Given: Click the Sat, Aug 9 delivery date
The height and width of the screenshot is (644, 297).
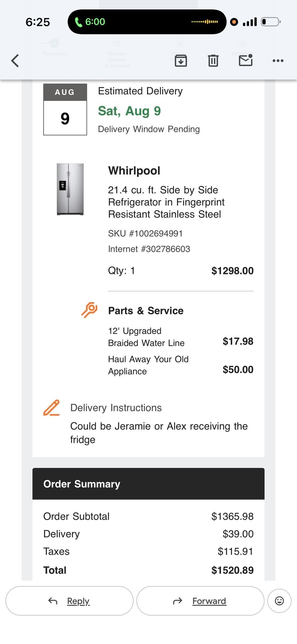Looking at the screenshot, I should click(129, 111).
